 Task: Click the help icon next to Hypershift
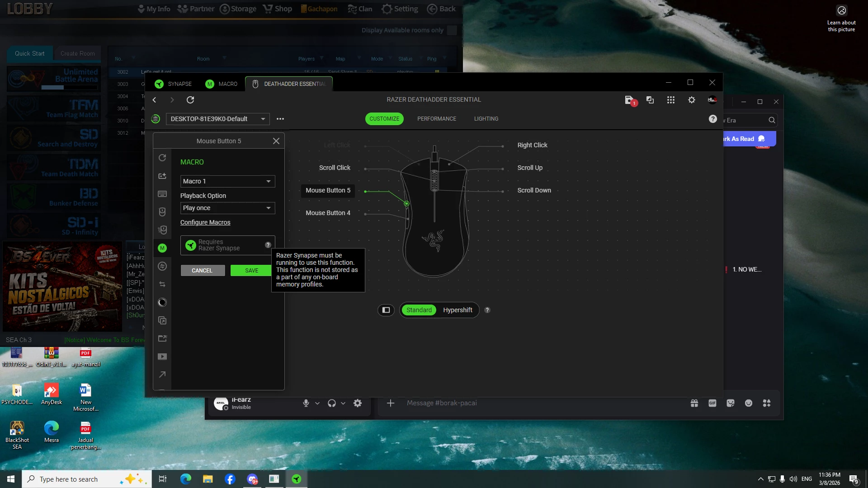(487, 310)
